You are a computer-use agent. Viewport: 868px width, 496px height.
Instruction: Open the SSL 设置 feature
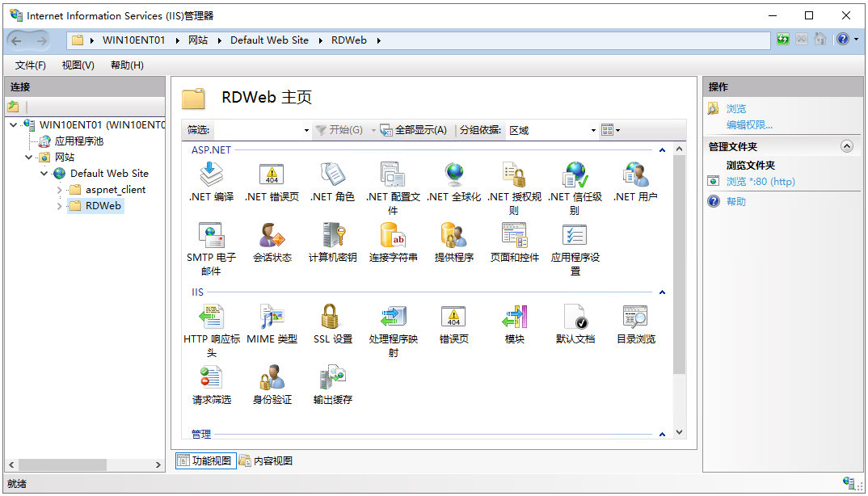[x=333, y=324]
